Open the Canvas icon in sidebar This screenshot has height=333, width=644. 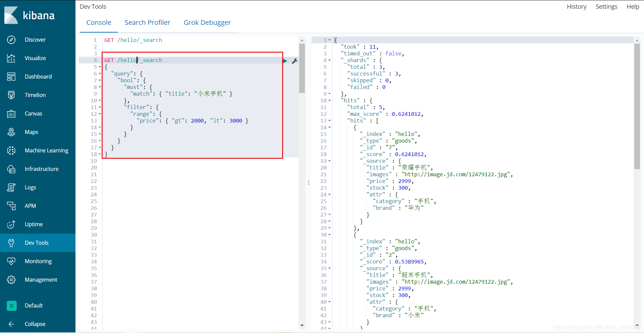[x=11, y=113]
